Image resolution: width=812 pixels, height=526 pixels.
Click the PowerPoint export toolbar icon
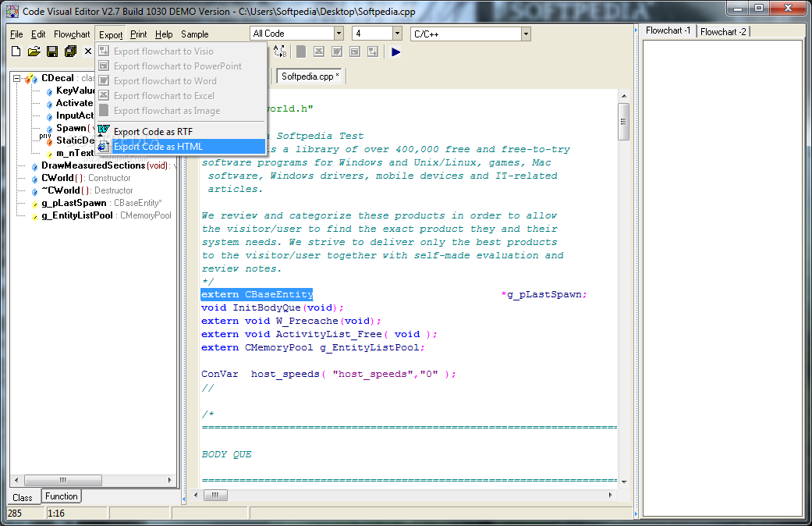pos(355,52)
